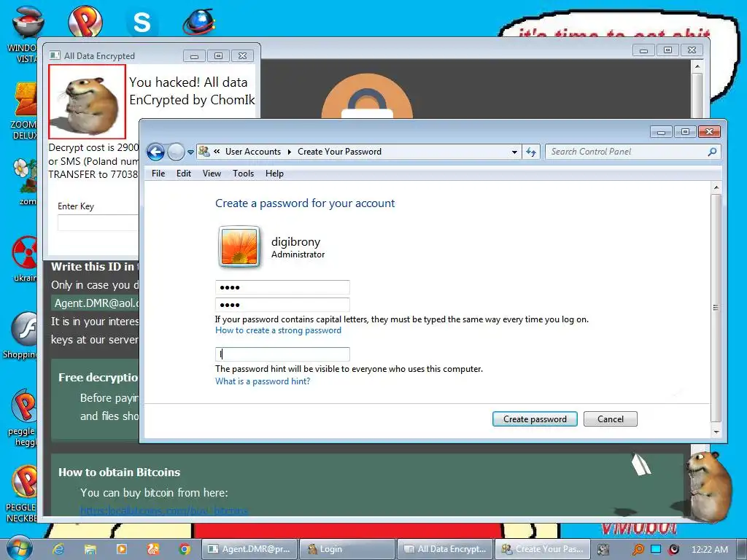Click the Windows Start orb
747x560 pixels.
(19, 548)
